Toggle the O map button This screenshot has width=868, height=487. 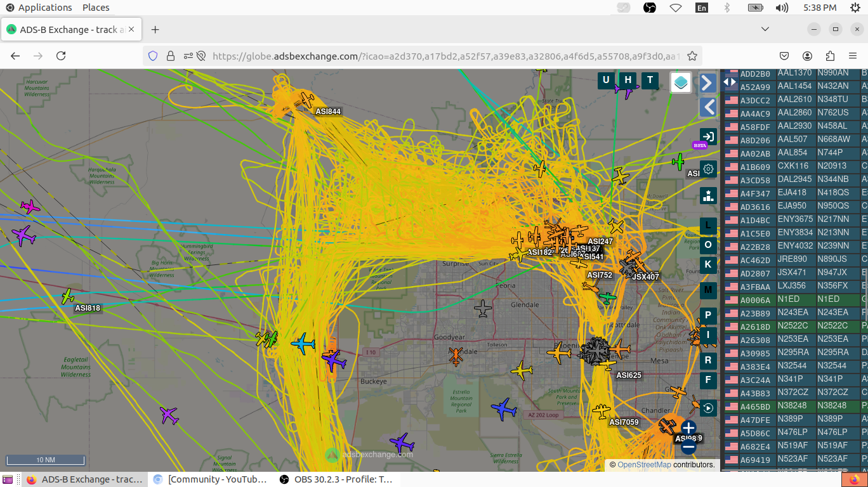coord(708,245)
